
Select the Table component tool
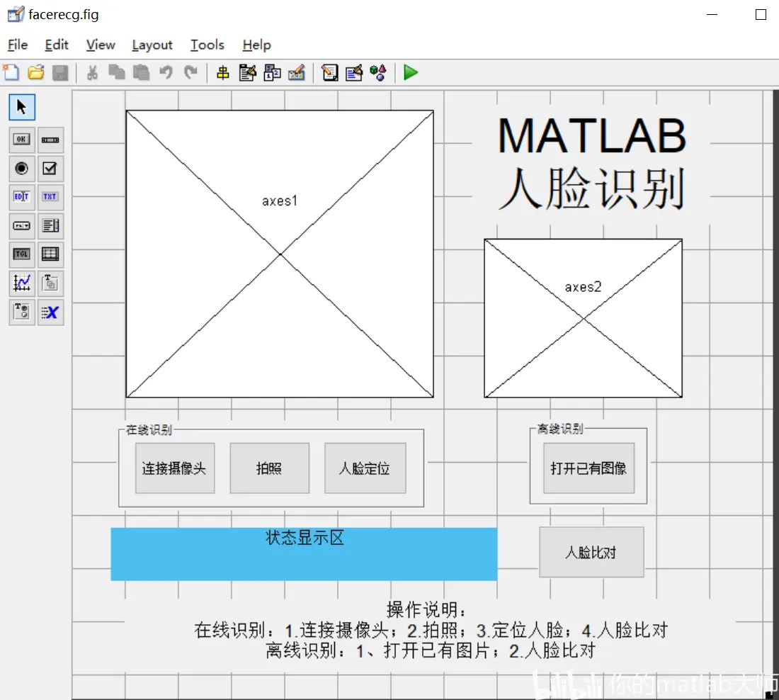pos(50,254)
